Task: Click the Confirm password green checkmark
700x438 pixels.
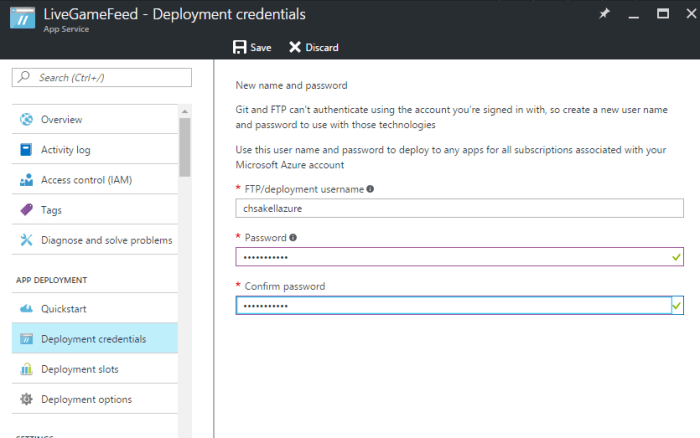Action: 676,306
